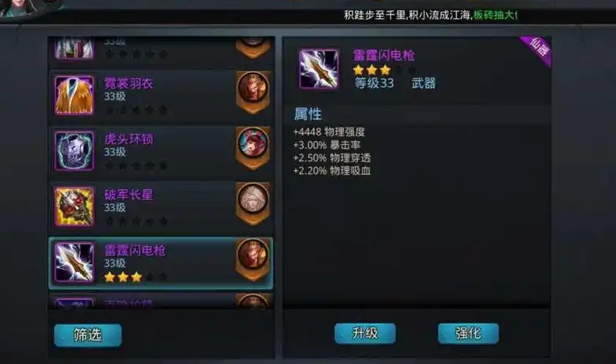Viewport: 616px width, 364px height.
Task: Tap the 霓裳羽衣 robe item icon
Action: 74,96
